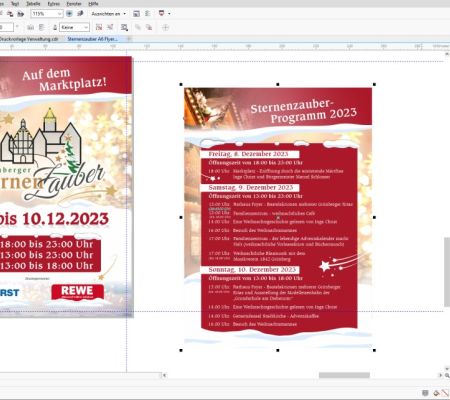Click the full-screen preview icon beside zoom

click(x=69, y=14)
